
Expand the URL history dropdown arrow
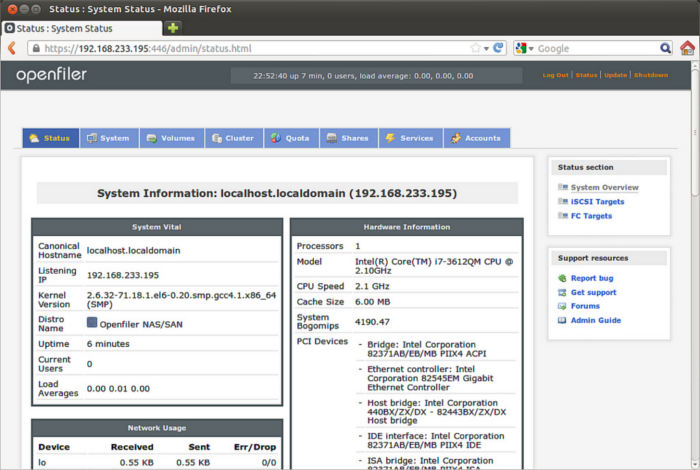point(486,48)
